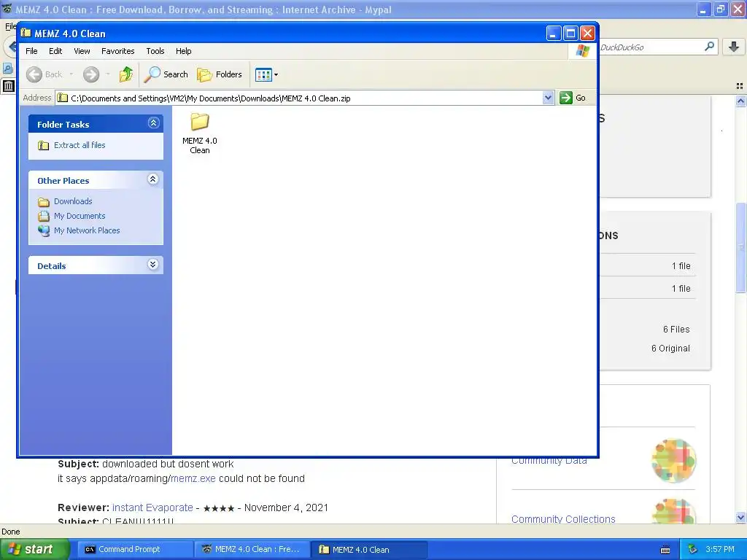
Task: Click the DuckDuckGo search field in Mypal
Action: point(650,47)
